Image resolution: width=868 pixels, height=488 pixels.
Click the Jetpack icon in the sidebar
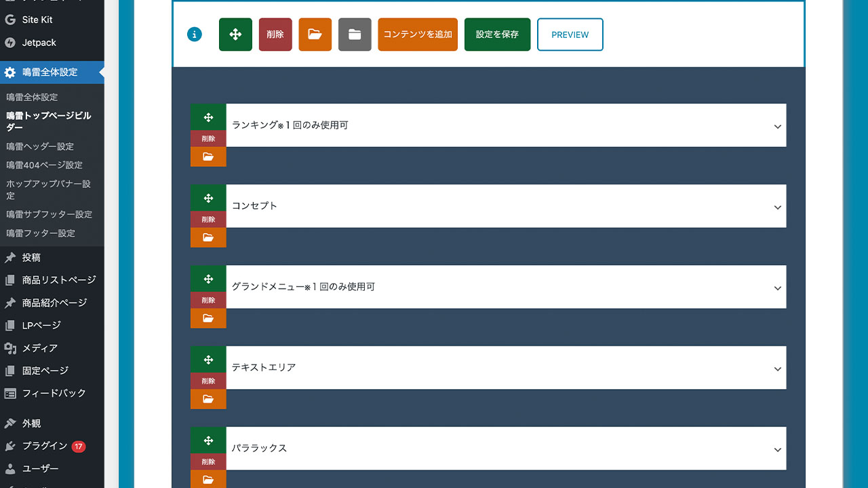pyautogui.click(x=9, y=42)
